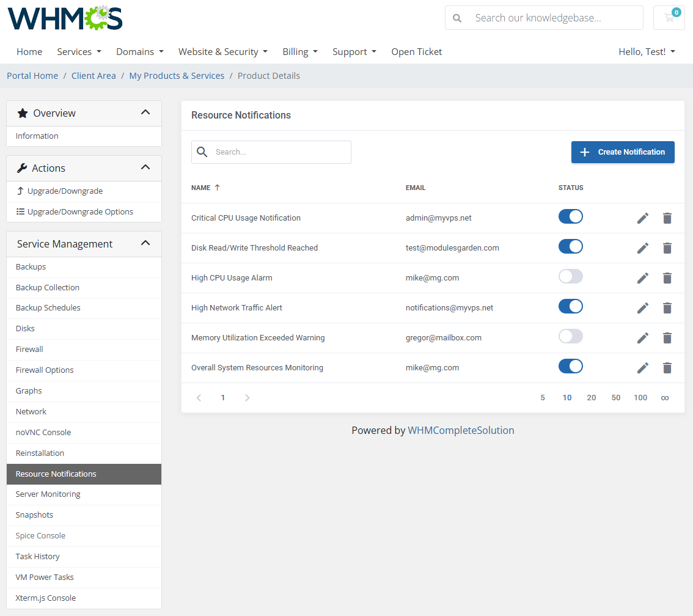Disable Critical CPU Usage Notification toggle
The height and width of the screenshot is (616, 693).
click(x=571, y=216)
